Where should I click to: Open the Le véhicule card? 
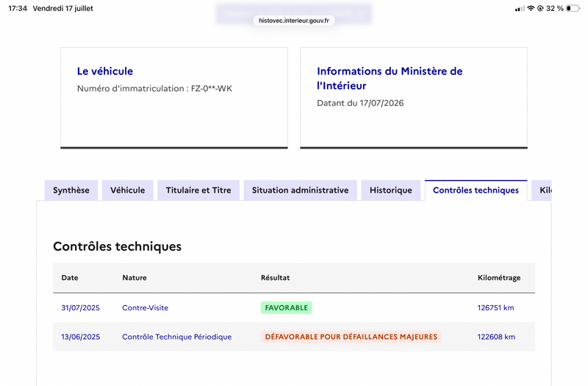point(174,98)
